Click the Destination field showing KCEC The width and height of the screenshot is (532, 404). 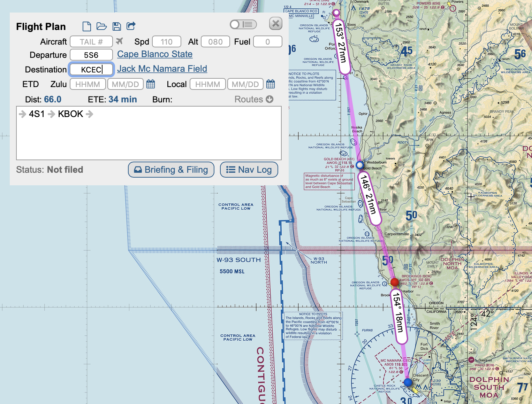coord(91,69)
